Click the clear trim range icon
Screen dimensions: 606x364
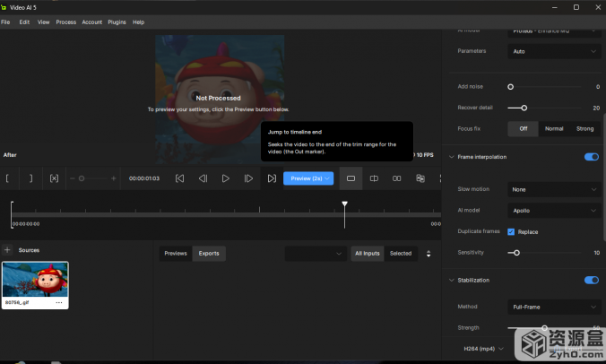coord(54,178)
